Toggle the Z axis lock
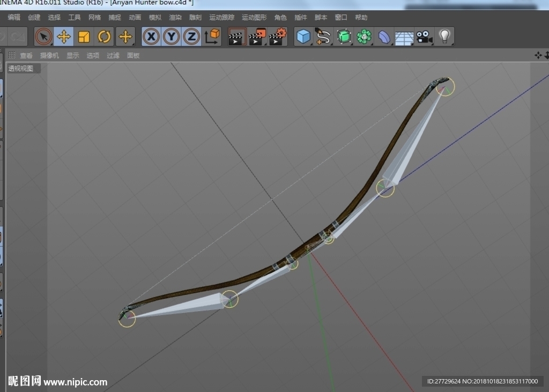 (x=191, y=36)
